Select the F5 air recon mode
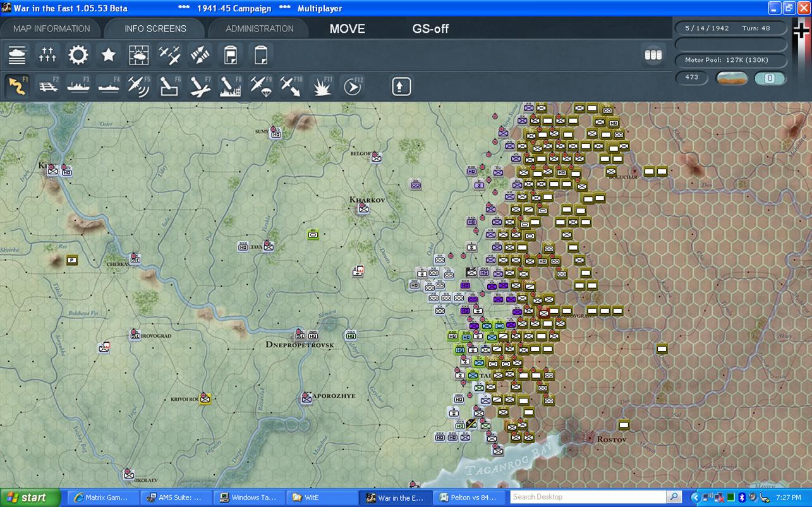 [138, 86]
